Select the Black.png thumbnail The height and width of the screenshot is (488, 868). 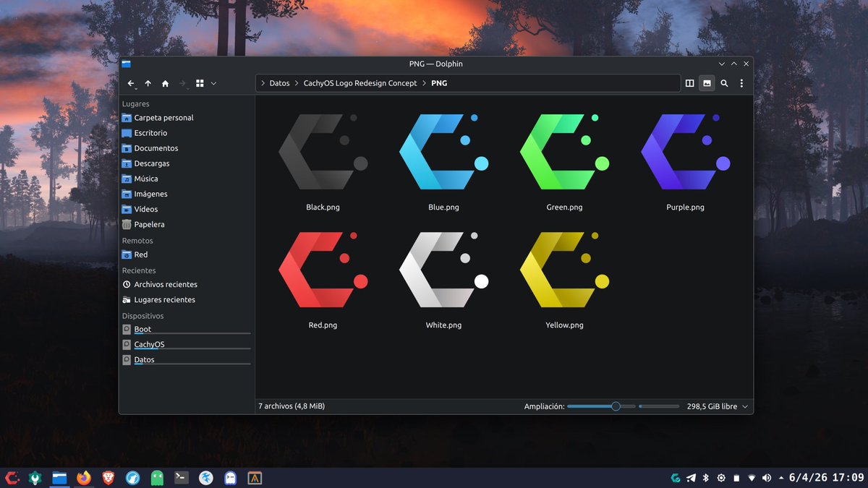pyautogui.click(x=323, y=152)
